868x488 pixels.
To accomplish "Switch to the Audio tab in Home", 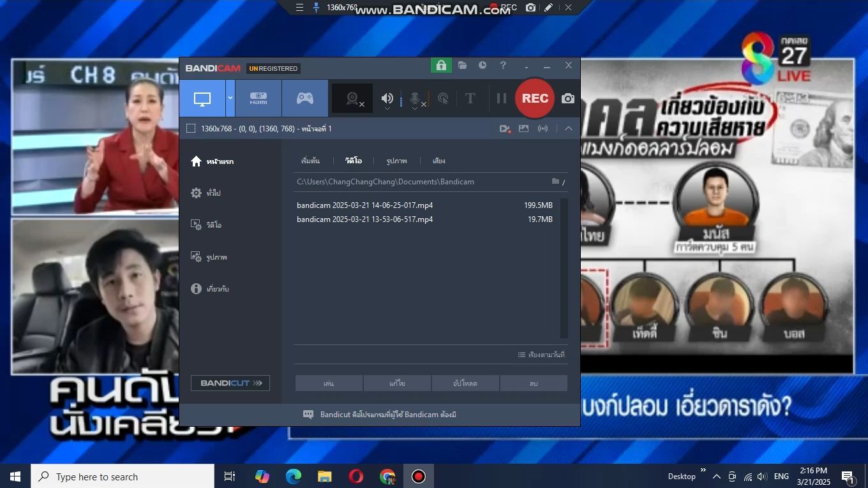I will (438, 161).
